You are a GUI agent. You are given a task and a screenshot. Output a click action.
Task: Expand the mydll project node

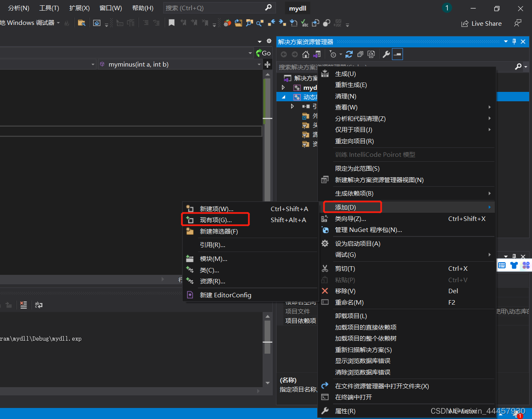point(283,87)
